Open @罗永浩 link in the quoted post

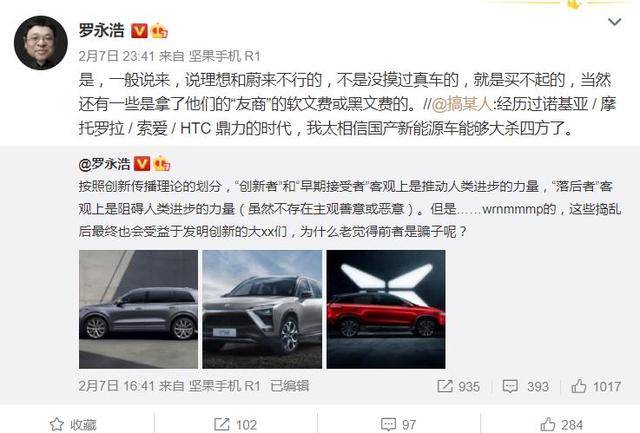click(x=104, y=164)
